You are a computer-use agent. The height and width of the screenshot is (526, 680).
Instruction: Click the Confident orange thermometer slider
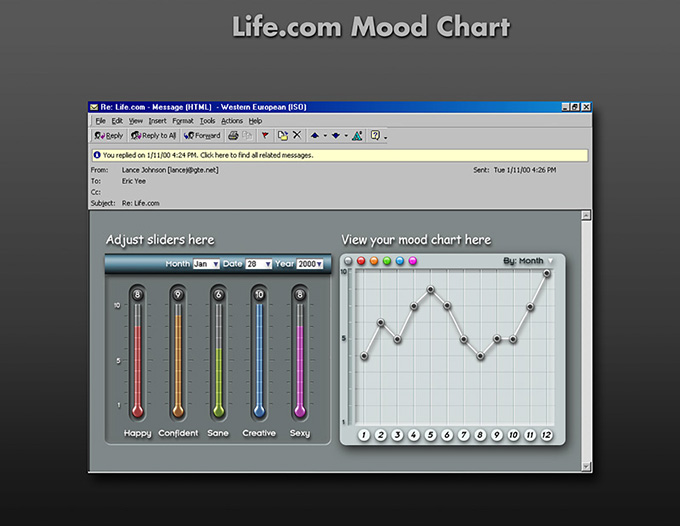click(178, 360)
